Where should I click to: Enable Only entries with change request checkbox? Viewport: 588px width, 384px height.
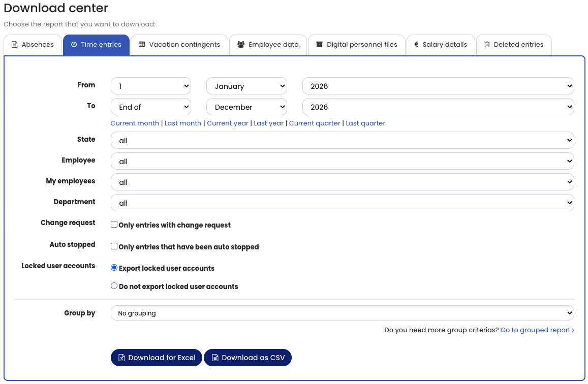(114, 225)
